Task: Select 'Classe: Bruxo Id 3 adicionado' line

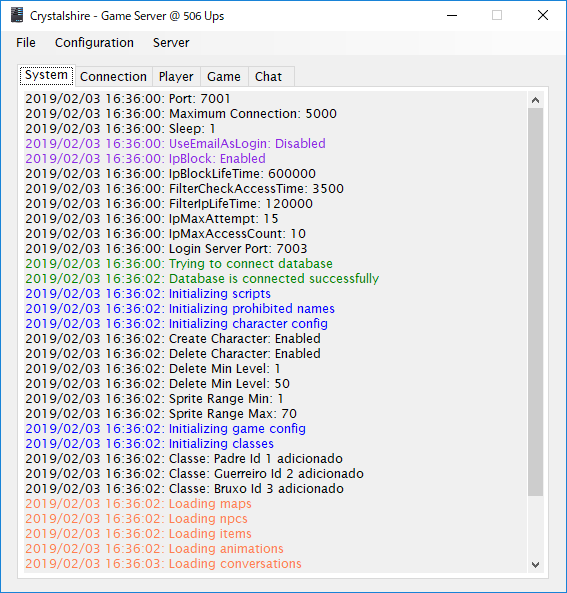Action: click(184, 489)
